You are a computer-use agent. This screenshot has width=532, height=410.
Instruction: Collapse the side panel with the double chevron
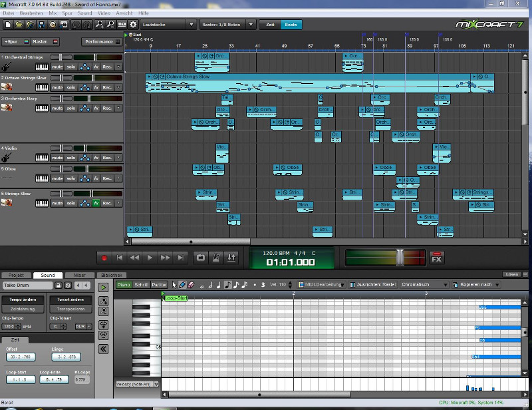pyautogui.click(x=104, y=349)
